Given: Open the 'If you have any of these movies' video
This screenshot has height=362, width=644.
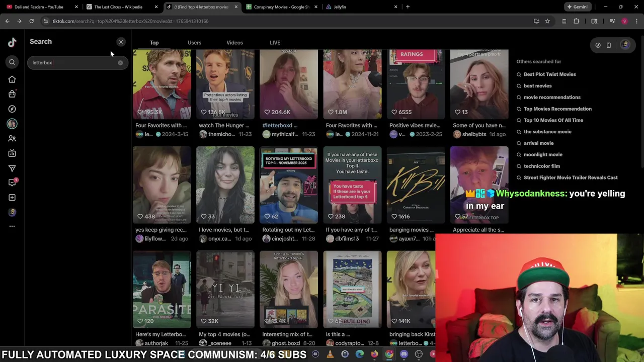Looking at the screenshot, I should tap(352, 185).
